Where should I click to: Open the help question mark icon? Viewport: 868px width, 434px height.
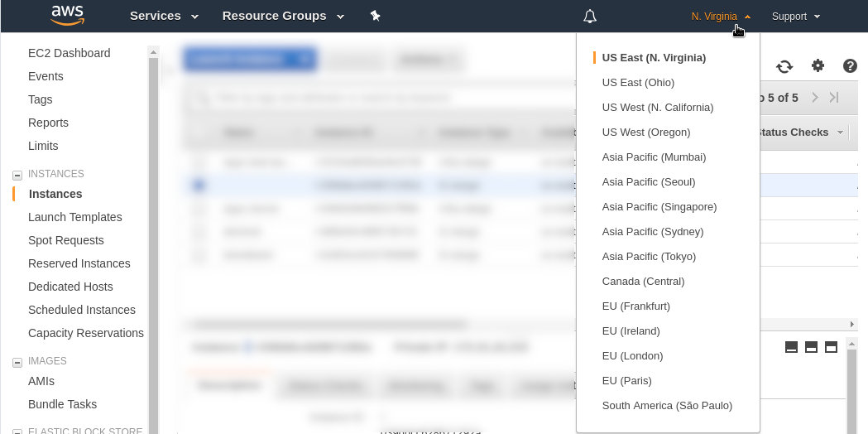[x=850, y=66]
